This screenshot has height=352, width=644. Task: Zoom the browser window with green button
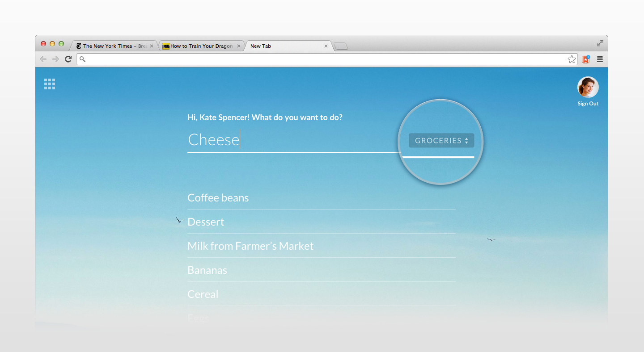(x=61, y=44)
